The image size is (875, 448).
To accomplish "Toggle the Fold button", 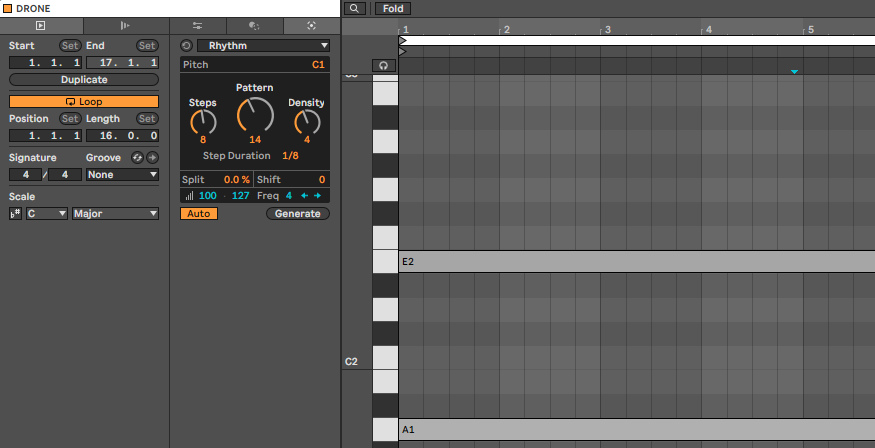I will pos(393,8).
